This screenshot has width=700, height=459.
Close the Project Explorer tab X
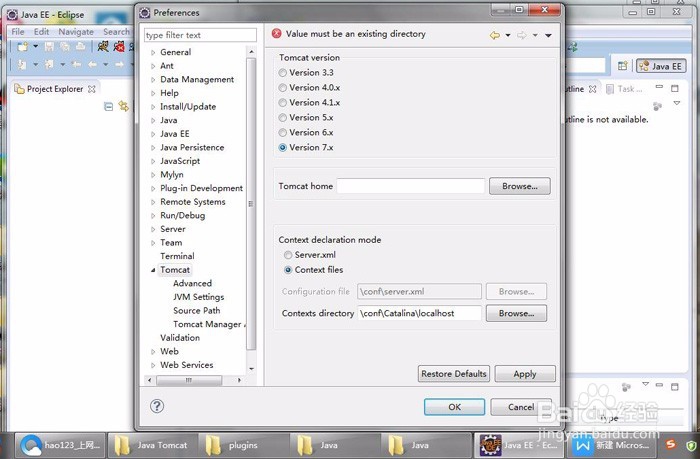(x=92, y=89)
